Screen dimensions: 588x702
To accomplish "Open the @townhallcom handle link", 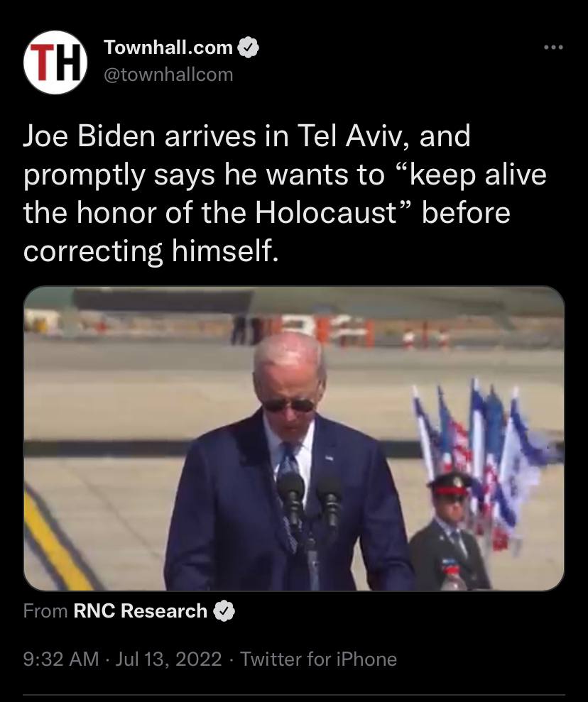I will point(168,75).
